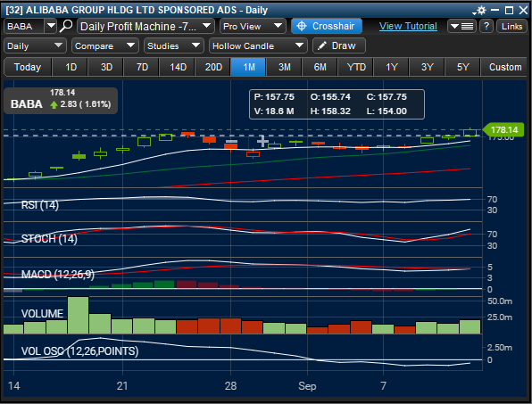Select the 7D time range tab
The width and height of the screenshot is (532, 404).
(x=142, y=67)
